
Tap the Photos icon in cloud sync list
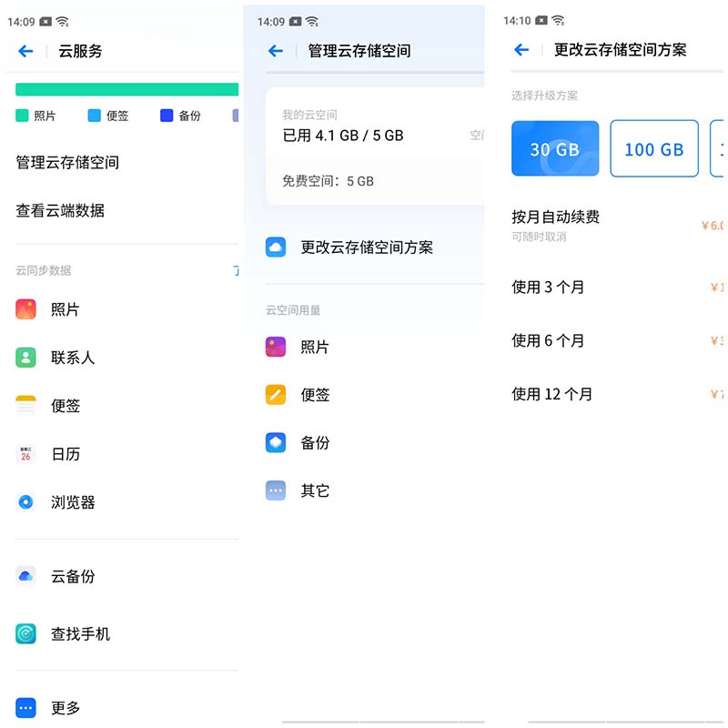[25, 309]
